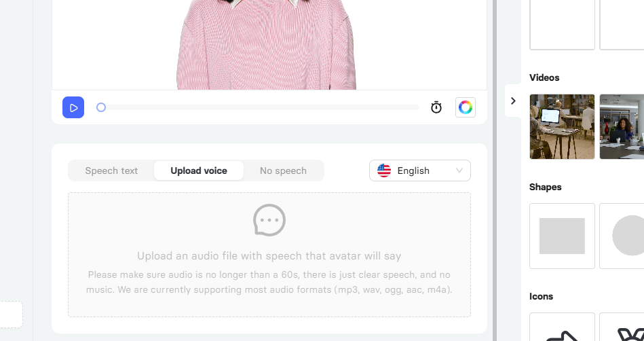This screenshot has width=644, height=341.
Task: Select the office computer video thumbnail
Action: pyautogui.click(x=562, y=127)
